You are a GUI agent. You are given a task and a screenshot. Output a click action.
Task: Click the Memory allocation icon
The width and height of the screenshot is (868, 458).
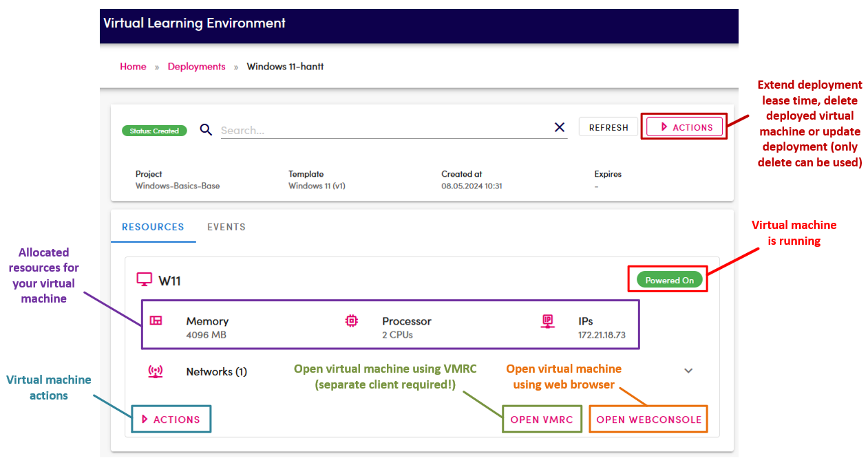[157, 320]
